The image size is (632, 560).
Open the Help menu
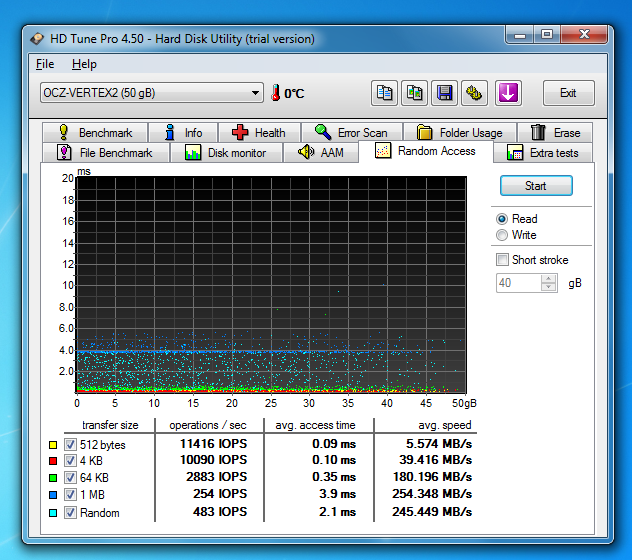point(84,64)
